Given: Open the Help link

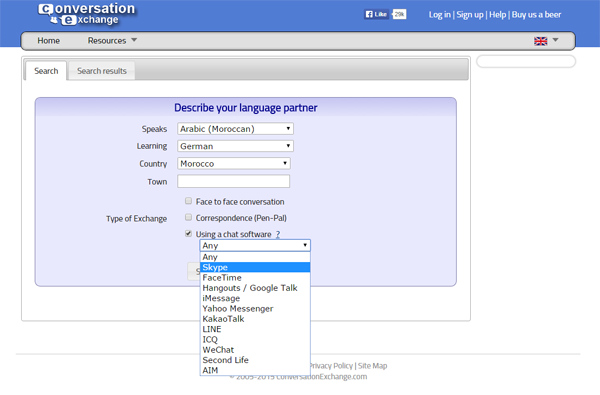Looking at the screenshot, I should (497, 15).
